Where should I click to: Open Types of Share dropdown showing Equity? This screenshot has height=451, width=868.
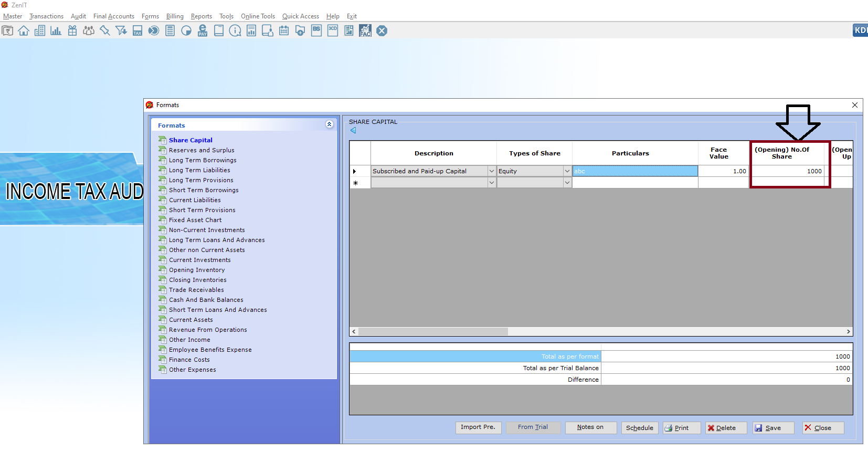(567, 171)
